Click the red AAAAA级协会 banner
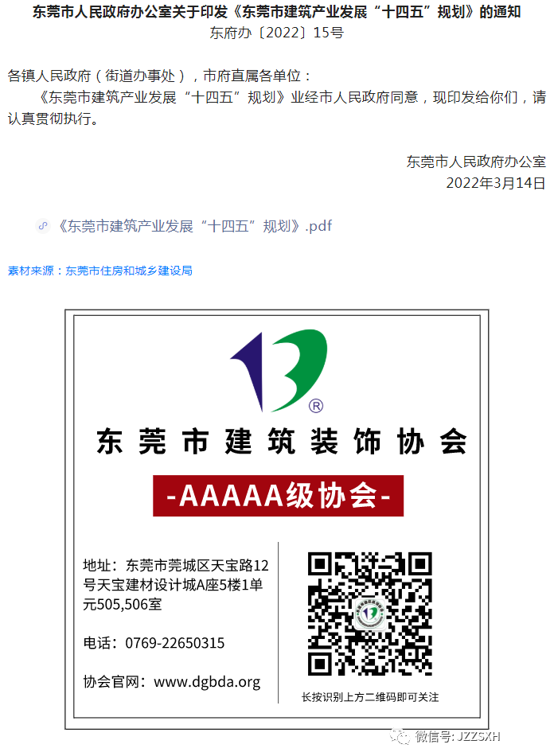 [279, 496]
